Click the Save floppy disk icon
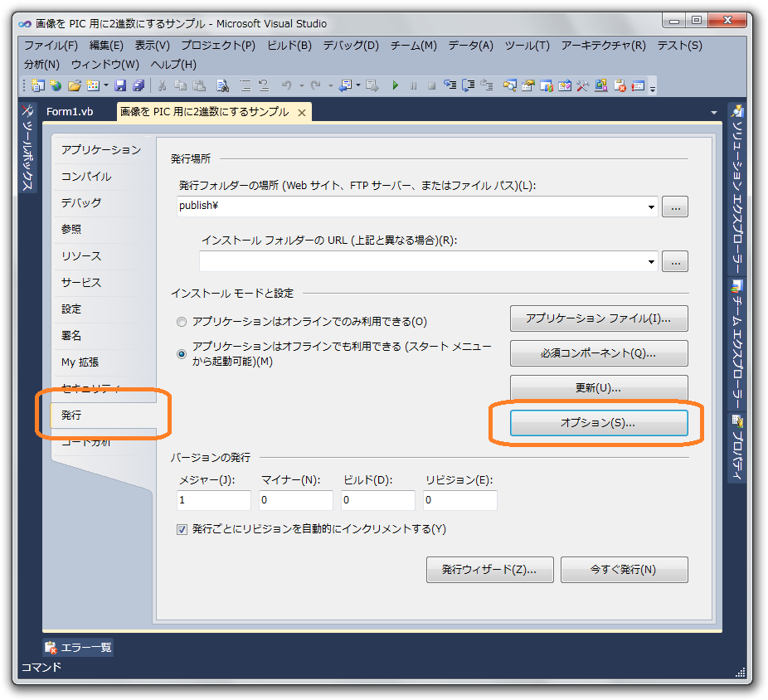 pyautogui.click(x=120, y=85)
